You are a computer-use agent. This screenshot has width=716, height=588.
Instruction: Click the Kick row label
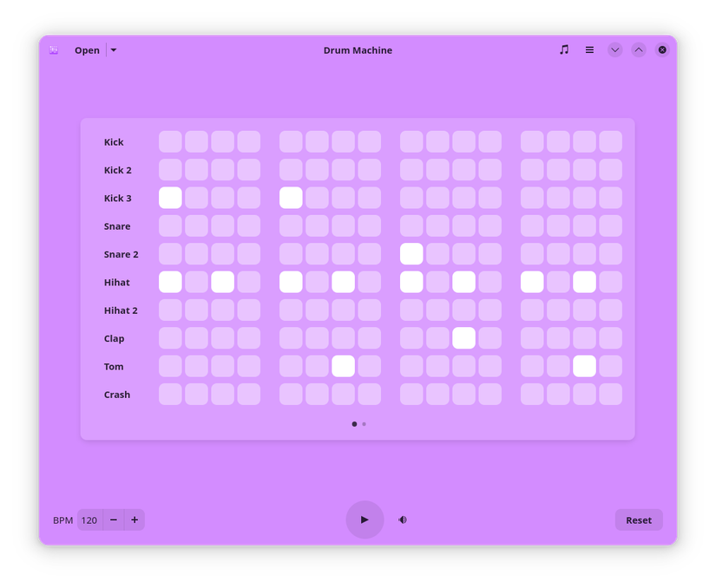(x=114, y=142)
